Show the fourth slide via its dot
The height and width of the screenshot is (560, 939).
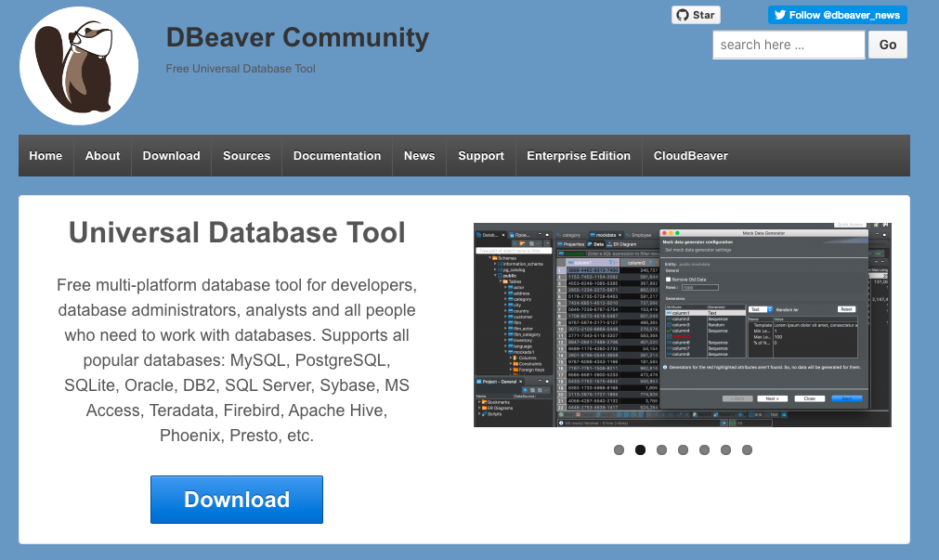[684, 449]
